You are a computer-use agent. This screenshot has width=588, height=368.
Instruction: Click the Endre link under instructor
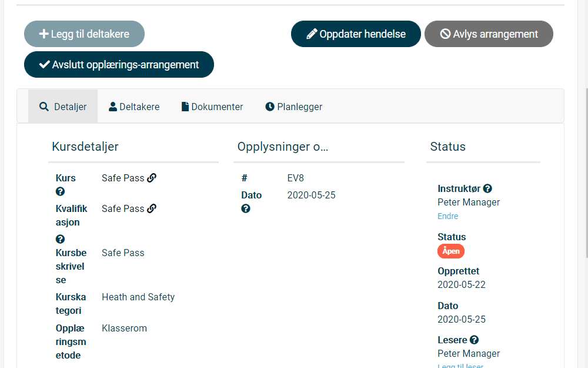click(447, 216)
